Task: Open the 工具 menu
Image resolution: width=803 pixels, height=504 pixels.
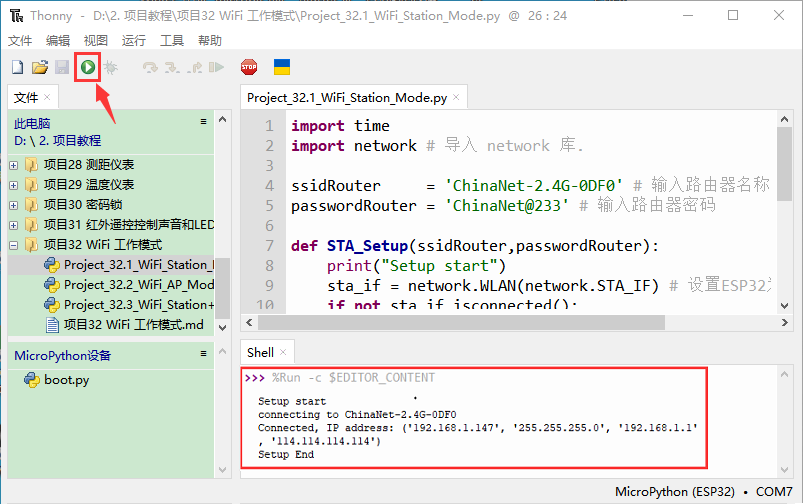Action: [172, 40]
